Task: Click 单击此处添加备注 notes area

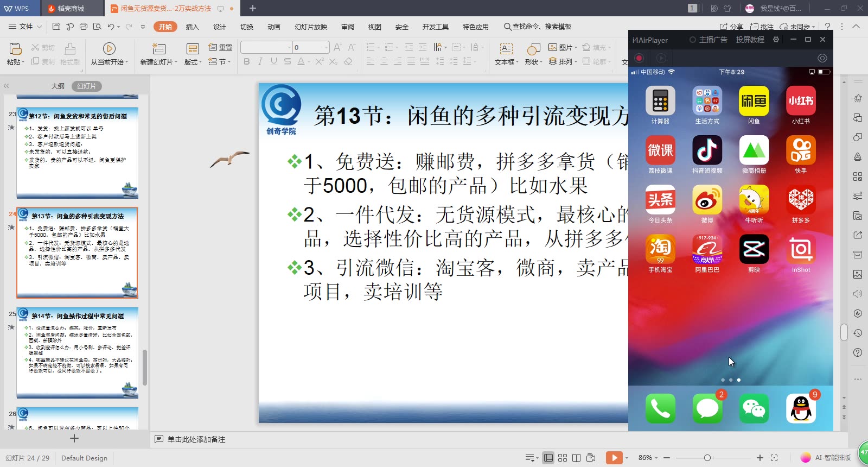Action: pyautogui.click(x=196, y=439)
